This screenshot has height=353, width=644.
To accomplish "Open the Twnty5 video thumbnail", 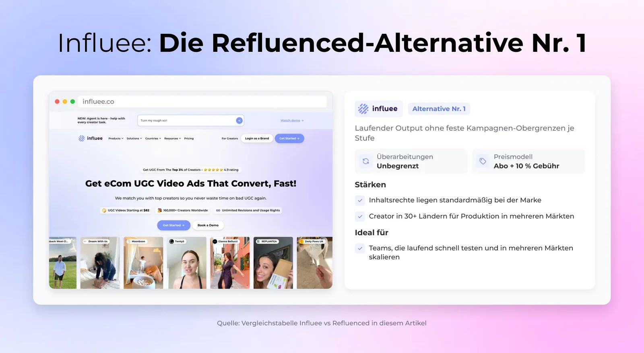I will coord(186,263).
